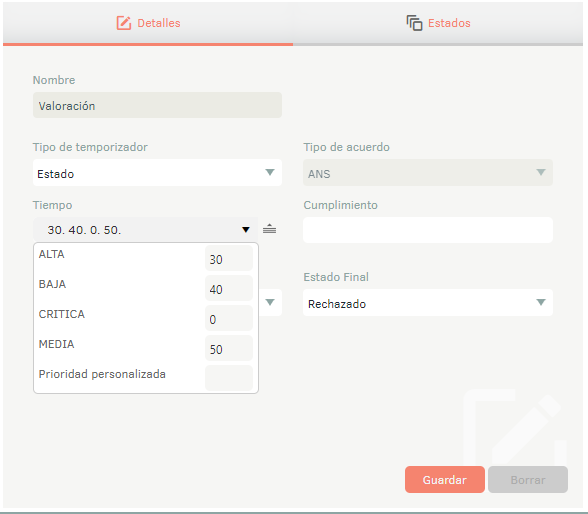
Task: Focus the Nombre field with Valoración
Action: click(x=157, y=105)
